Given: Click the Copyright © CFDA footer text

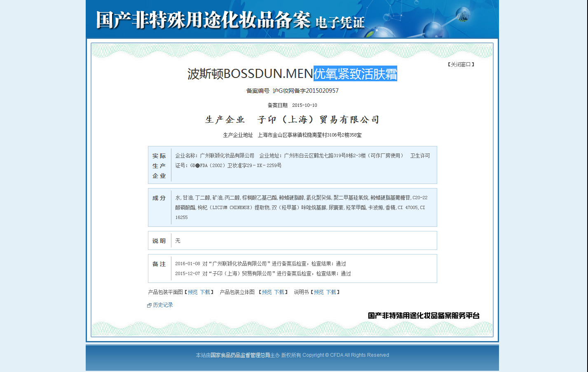Looking at the screenshot, I should click(346, 355).
